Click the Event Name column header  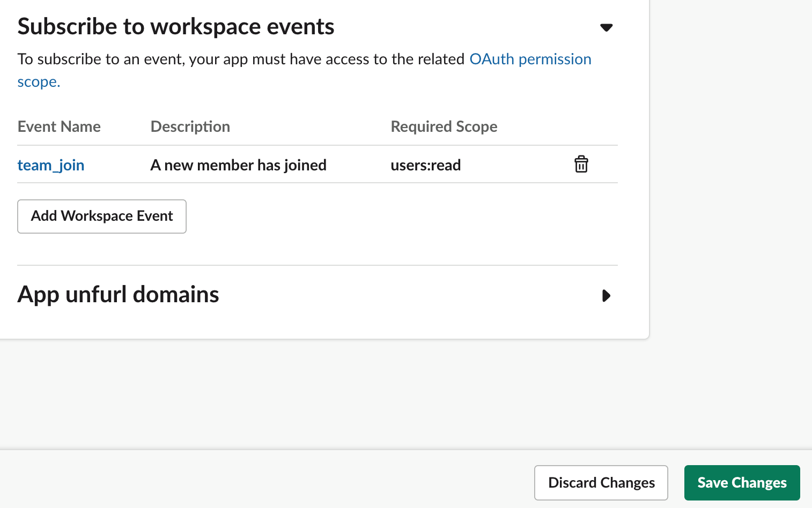click(x=59, y=126)
